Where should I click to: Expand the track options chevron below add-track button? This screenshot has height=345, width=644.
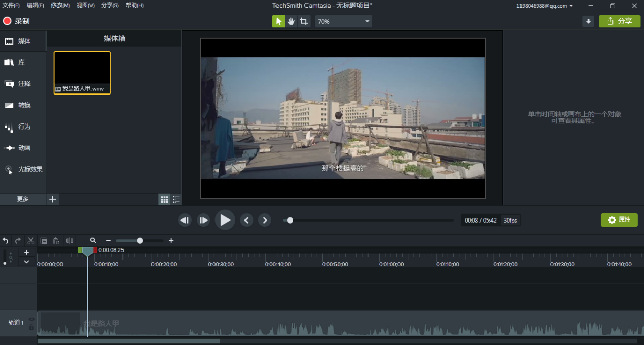[x=26, y=262]
